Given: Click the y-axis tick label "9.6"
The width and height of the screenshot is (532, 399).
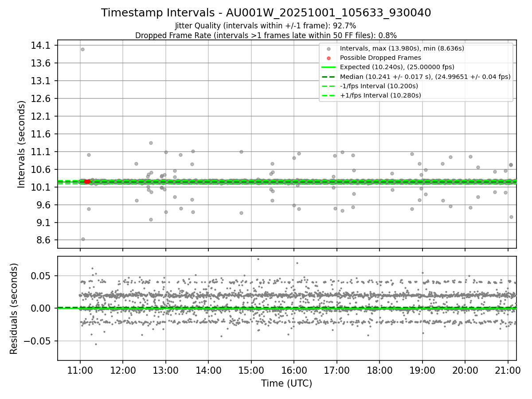Looking at the screenshot, I should [x=44, y=205].
